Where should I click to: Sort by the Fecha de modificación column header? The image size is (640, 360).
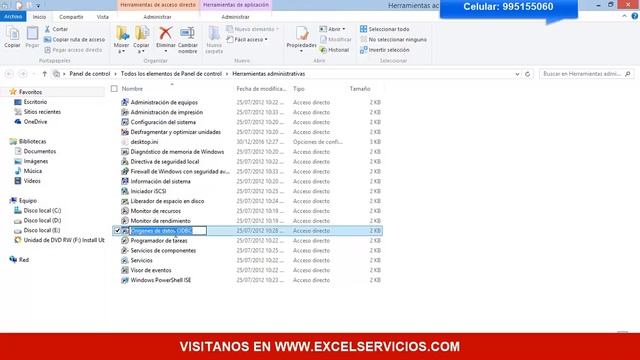coord(261,89)
